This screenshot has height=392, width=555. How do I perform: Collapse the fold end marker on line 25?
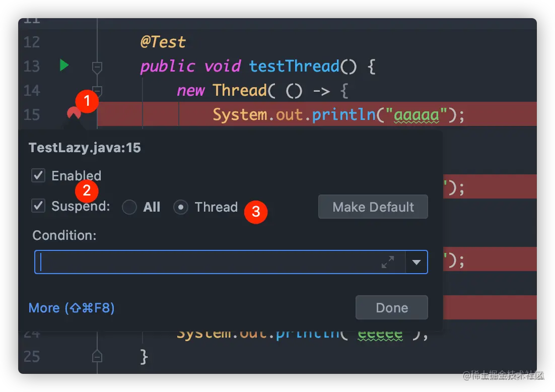pos(97,356)
